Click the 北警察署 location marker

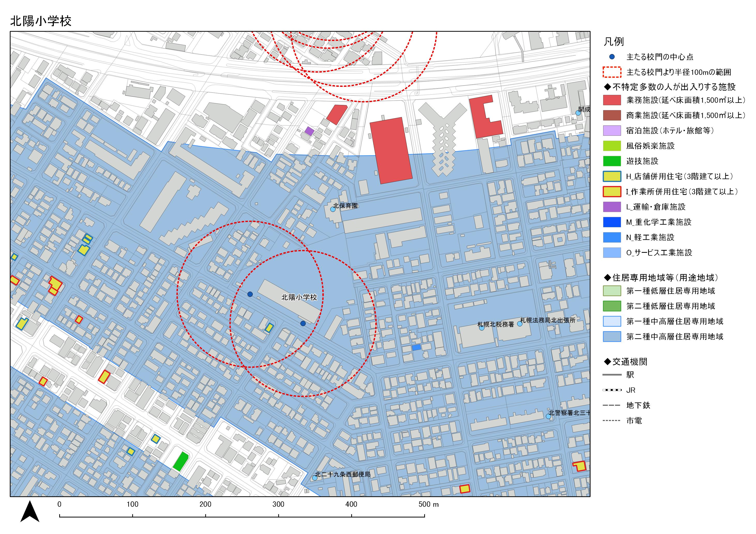tap(548, 416)
